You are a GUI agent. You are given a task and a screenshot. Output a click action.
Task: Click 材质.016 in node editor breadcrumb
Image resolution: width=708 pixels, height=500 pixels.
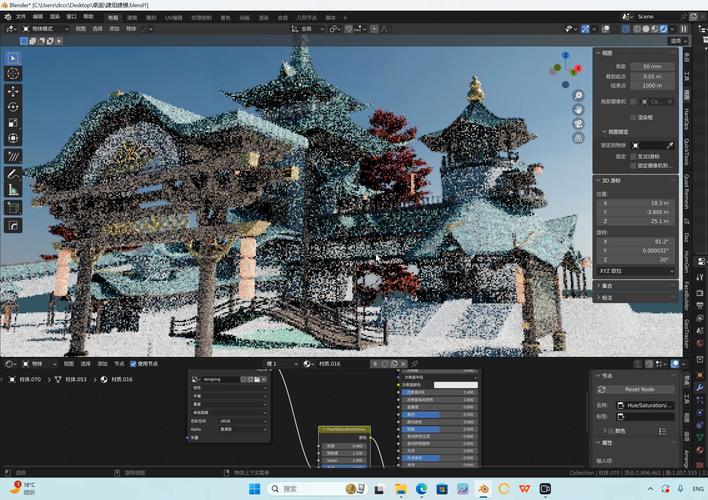tap(121, 380)
